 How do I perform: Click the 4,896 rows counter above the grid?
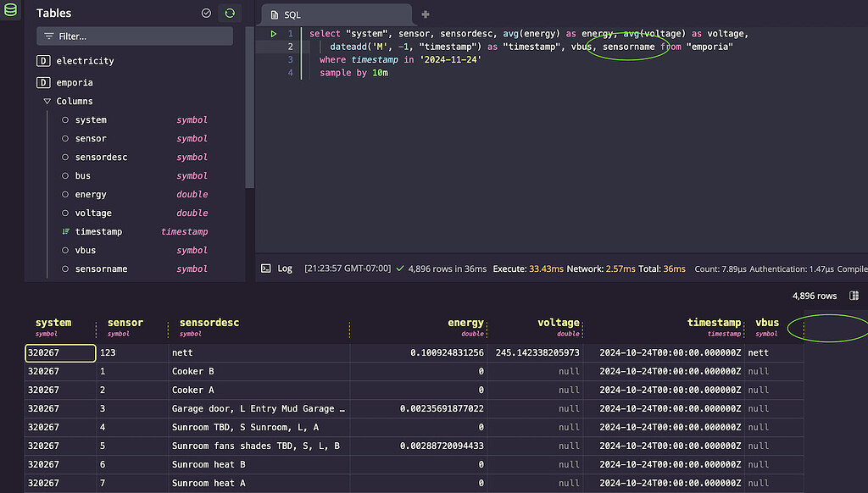[x=815, y=295]
